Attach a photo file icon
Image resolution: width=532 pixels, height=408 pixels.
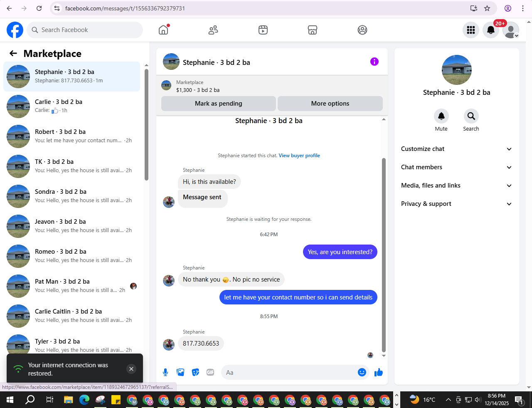[x=180, y=372]
